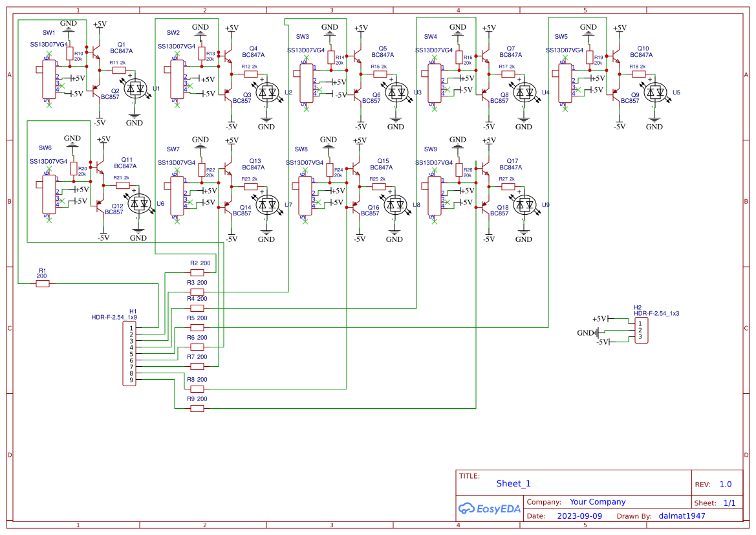756x535 pixels.
Task: Click the EasyEDA logo in title block
Action: [489, 509]
